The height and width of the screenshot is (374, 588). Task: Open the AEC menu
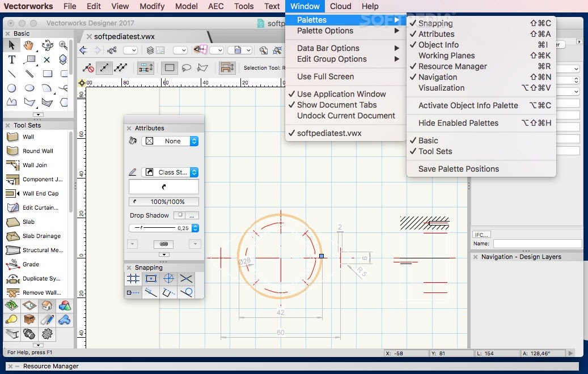pyautogui.click(x=215, y=6)
